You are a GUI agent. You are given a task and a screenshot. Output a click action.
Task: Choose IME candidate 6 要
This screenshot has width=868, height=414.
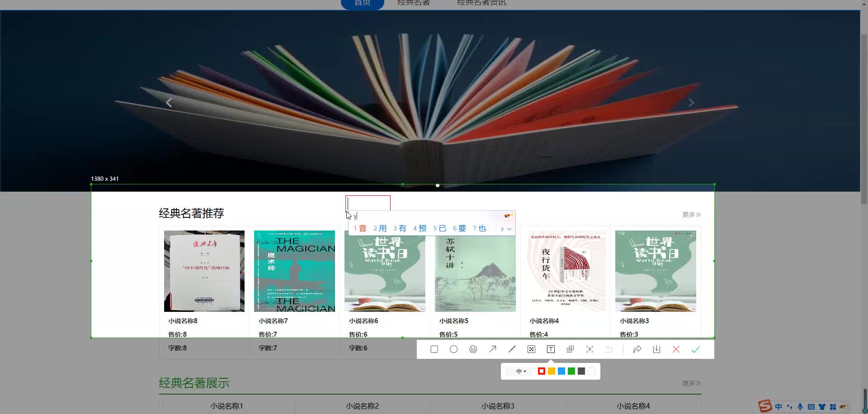(460, 229)
